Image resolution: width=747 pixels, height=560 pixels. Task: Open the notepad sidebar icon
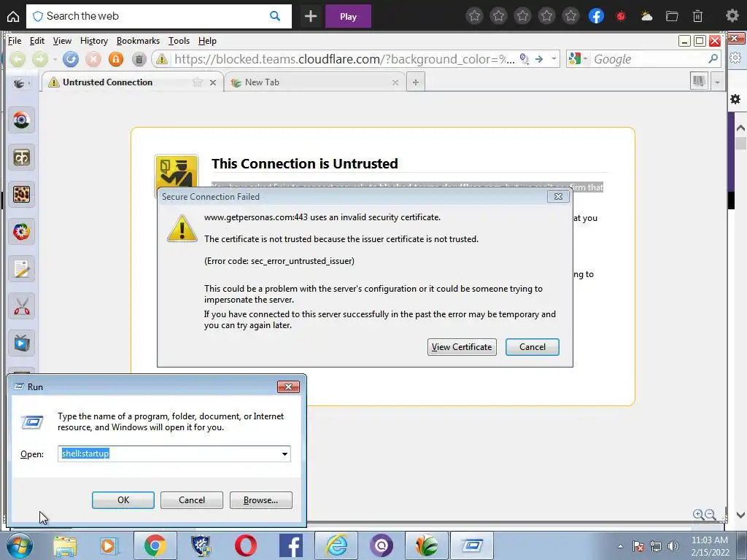[x=21, y=269]
